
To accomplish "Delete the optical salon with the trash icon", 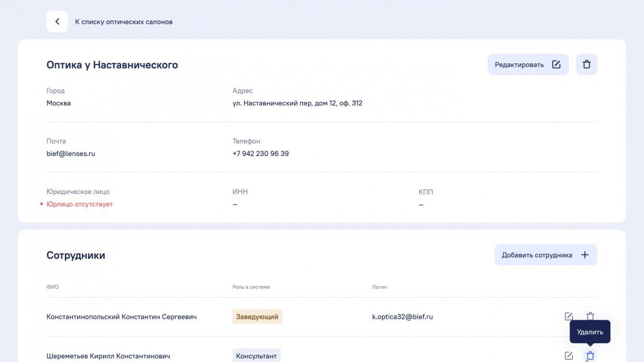I will (586, 64).
